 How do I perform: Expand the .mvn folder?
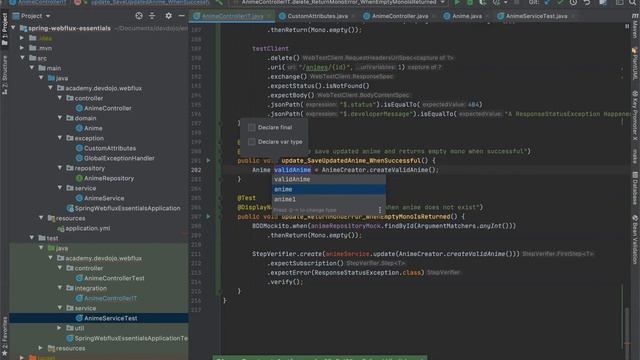coord(22,48)
